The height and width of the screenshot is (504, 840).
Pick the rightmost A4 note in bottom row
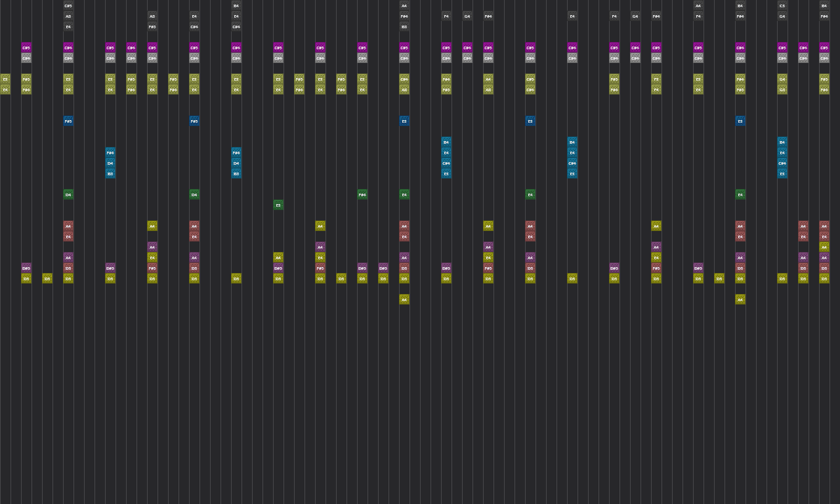click(x=740, y=299)
